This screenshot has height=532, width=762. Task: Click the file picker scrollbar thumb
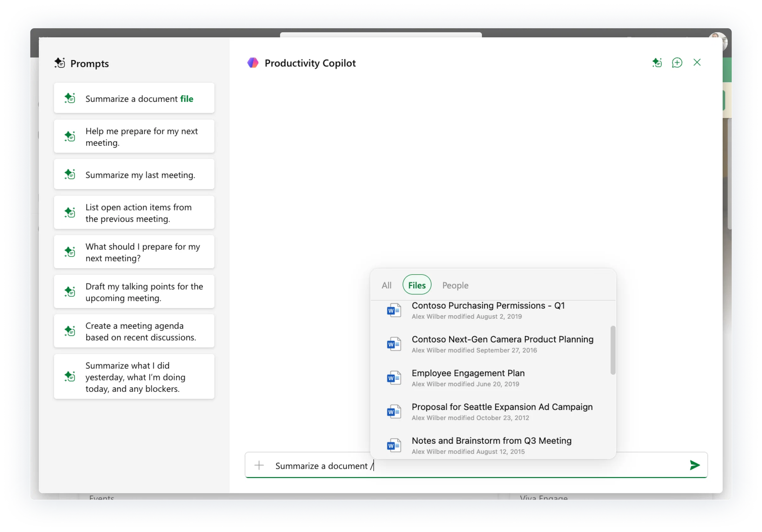click(x=613, y=350)
